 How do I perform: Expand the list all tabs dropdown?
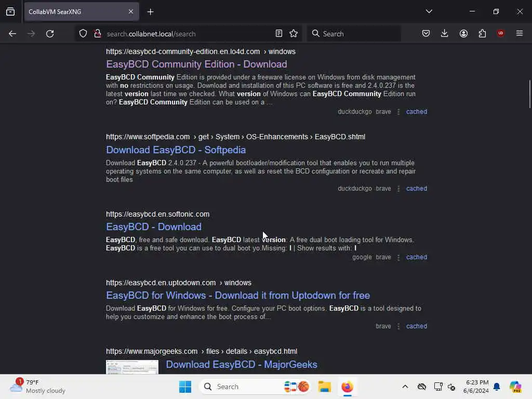[429, 11]
